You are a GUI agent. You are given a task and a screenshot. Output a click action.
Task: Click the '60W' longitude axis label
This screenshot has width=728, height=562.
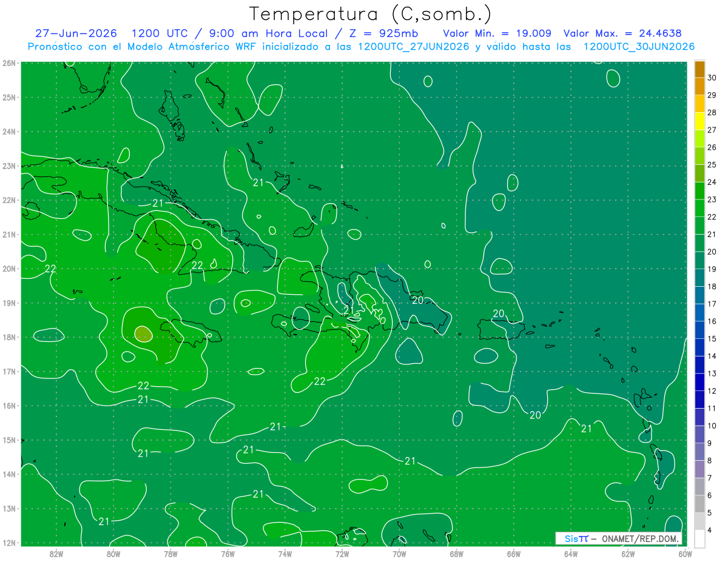click(x=685, y=554)
